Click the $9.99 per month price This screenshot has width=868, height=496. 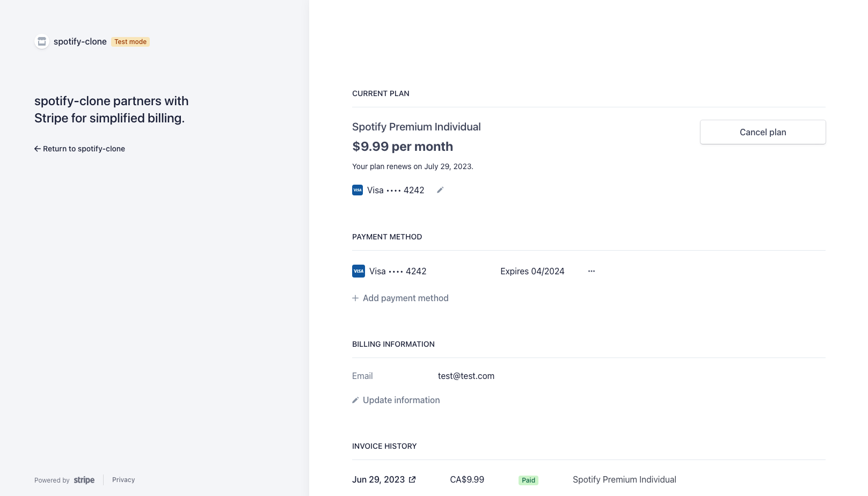[403, 147]
